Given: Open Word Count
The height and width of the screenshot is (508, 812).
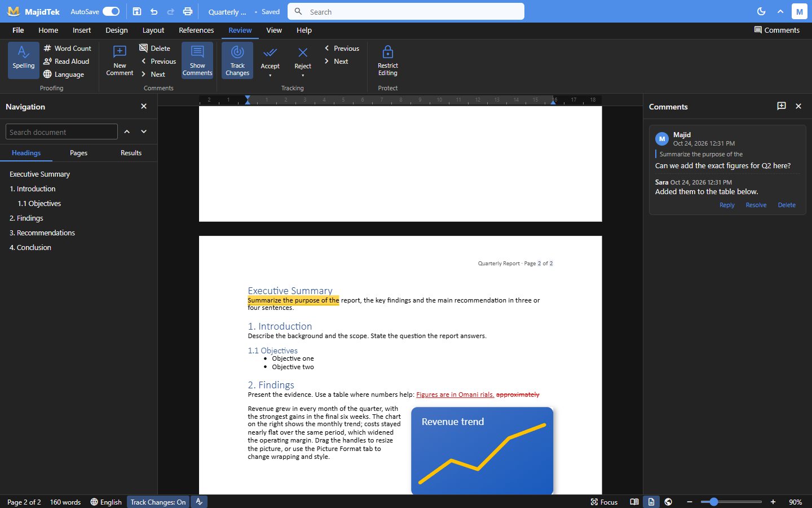Looking at the screenshot, I should coord(67,49).
